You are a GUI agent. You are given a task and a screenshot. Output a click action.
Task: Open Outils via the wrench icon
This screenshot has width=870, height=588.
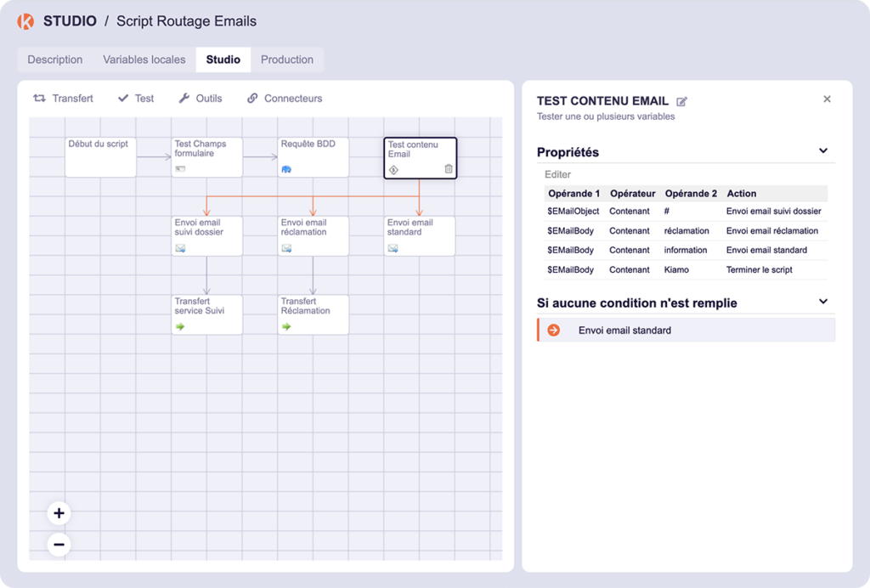[183, 98]
